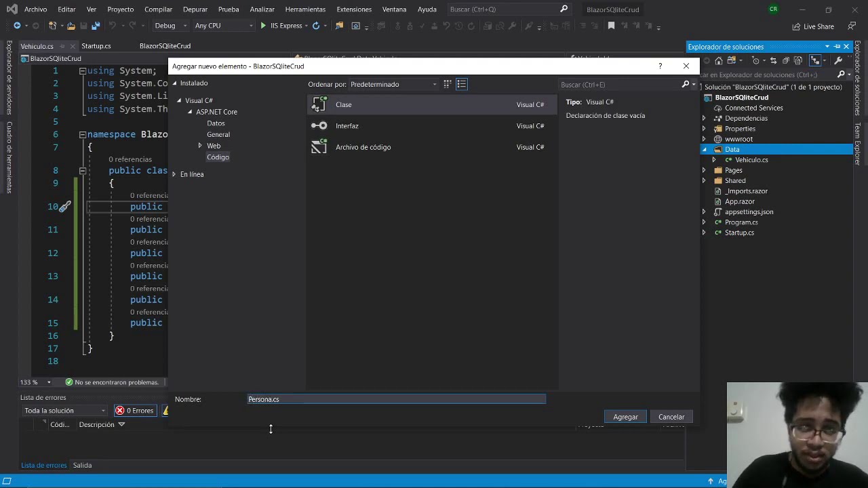Open the Ordenar por Predeterminado dropdown
The image size is (868, 488).
click(394, 84)
